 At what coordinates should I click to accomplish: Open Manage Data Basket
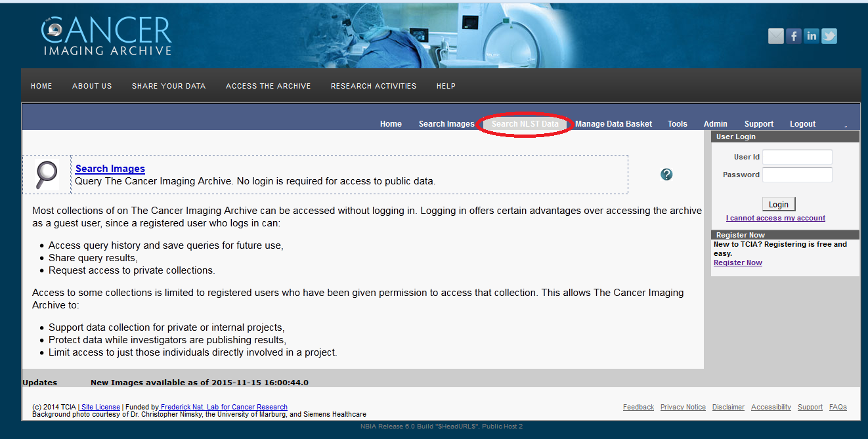coord(614,124)
